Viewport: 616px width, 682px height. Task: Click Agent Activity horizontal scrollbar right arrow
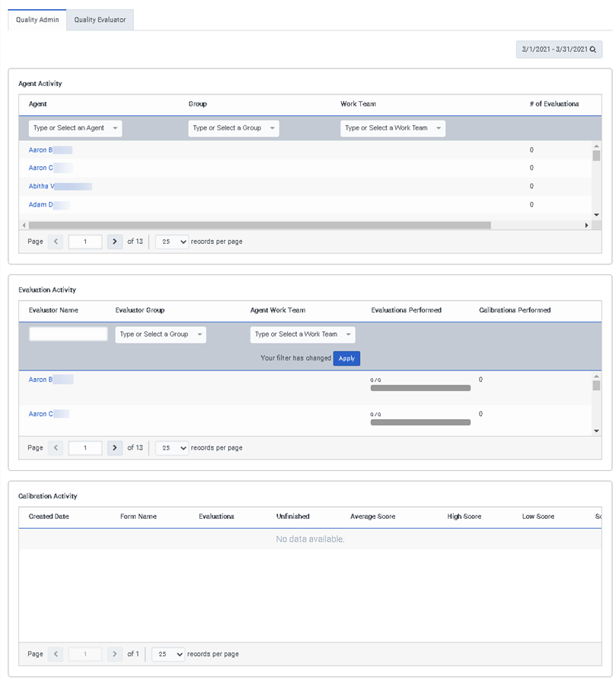click(586, 225)
